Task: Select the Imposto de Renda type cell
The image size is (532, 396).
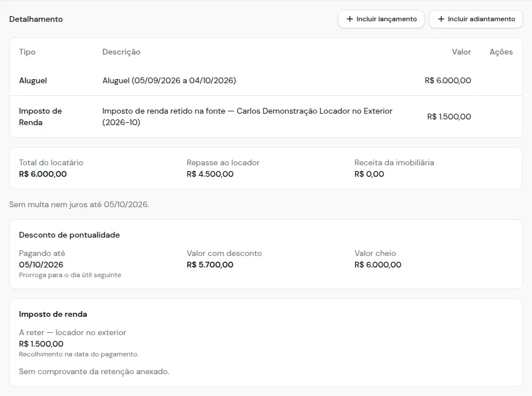Action: tap(40, 117)
